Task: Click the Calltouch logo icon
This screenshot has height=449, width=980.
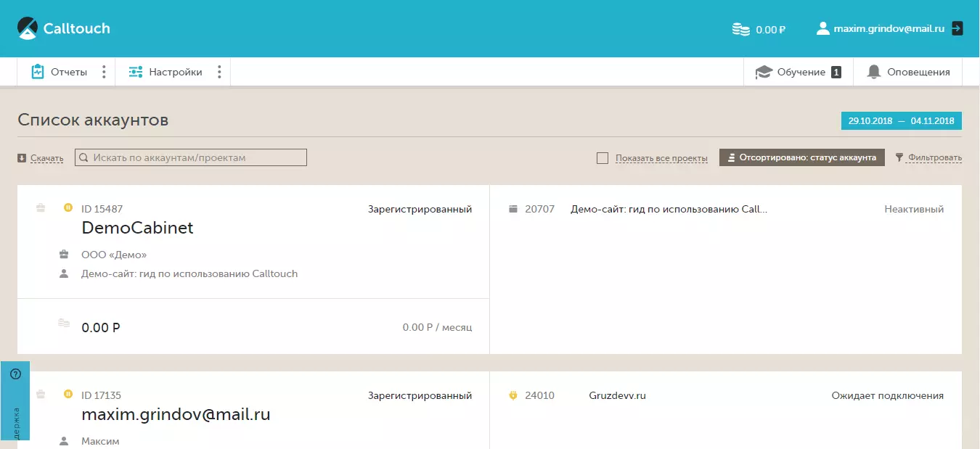Action: (28, 28)
